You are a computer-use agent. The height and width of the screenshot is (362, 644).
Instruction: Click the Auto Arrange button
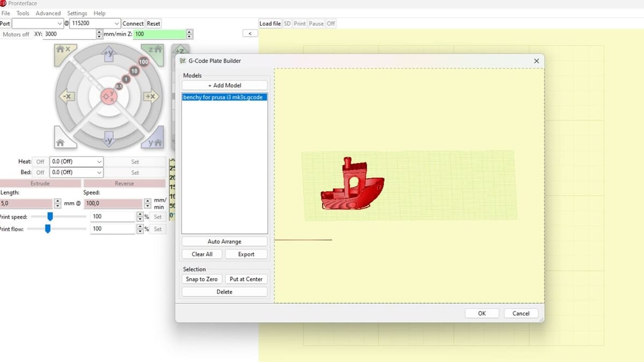click(x=224, y=242)
